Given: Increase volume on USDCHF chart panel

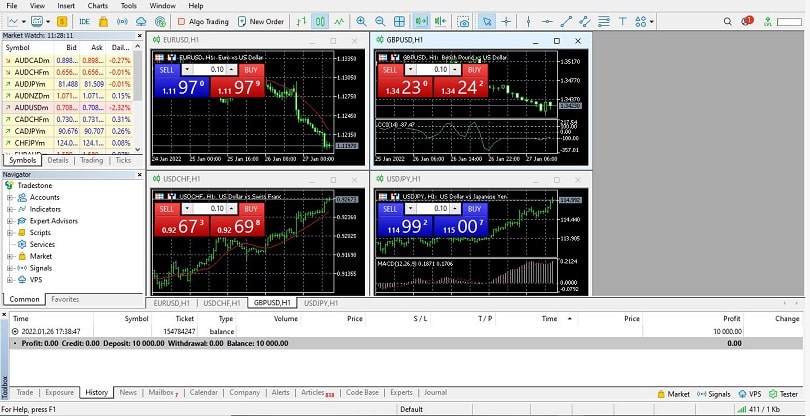Looking at the screenshot, I should [x=231, y=209].
